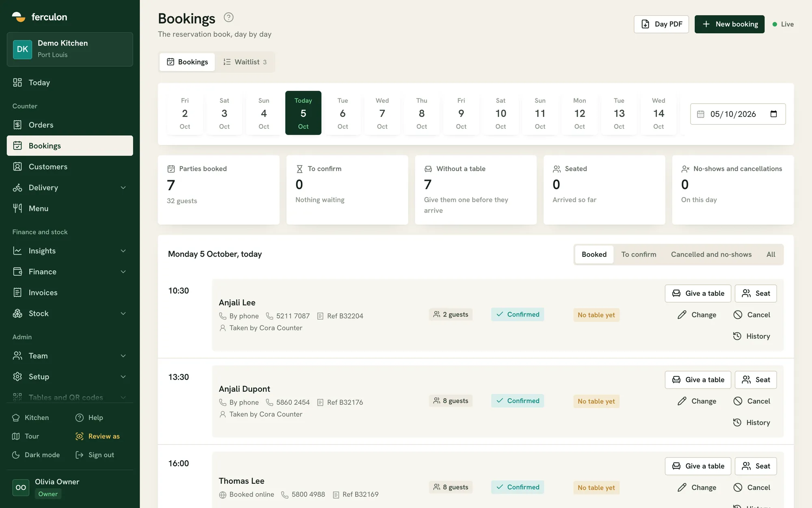View History for Anjali Dupont booking
This screenshot has width=812, height=508.
752,423
